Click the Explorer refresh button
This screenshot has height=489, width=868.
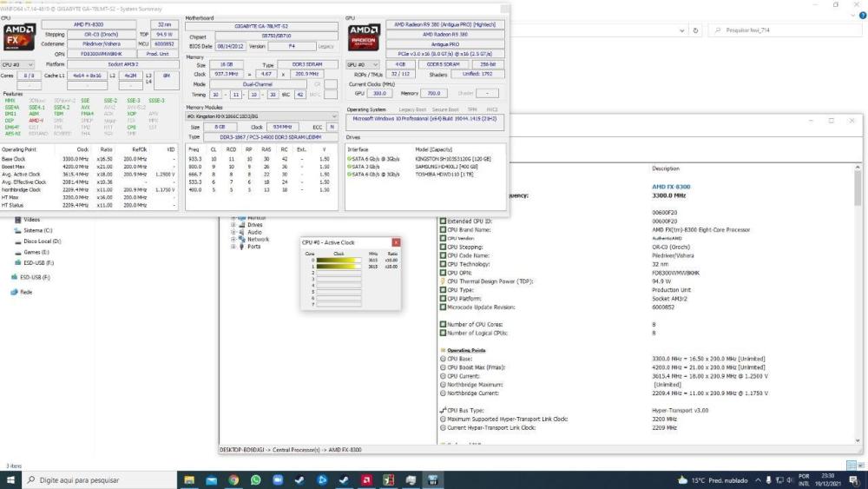pos(694,30)
